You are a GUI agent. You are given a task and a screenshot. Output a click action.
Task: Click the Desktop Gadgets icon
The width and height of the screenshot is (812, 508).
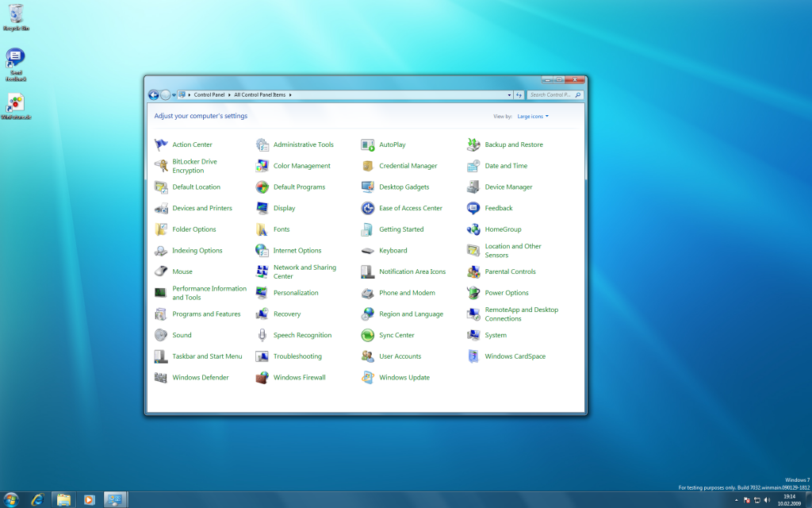click(368, 187)
